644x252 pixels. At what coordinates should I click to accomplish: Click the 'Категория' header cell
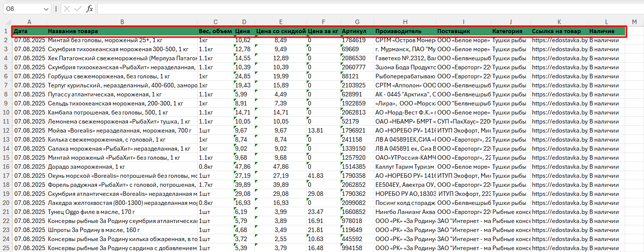(511, 31)
